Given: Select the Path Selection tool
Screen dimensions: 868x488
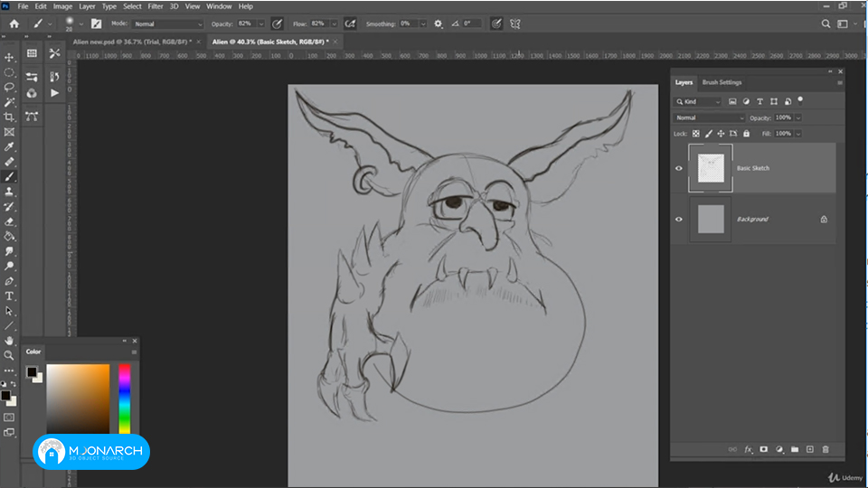Looking at the screenshot, I should coord(9,311).
